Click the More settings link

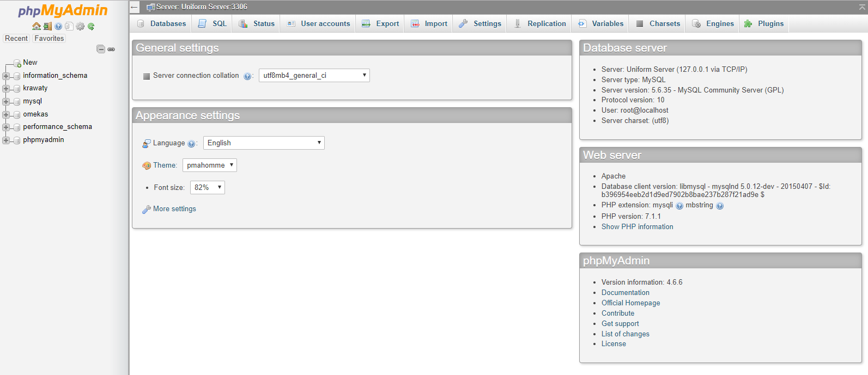pos(174,209)
